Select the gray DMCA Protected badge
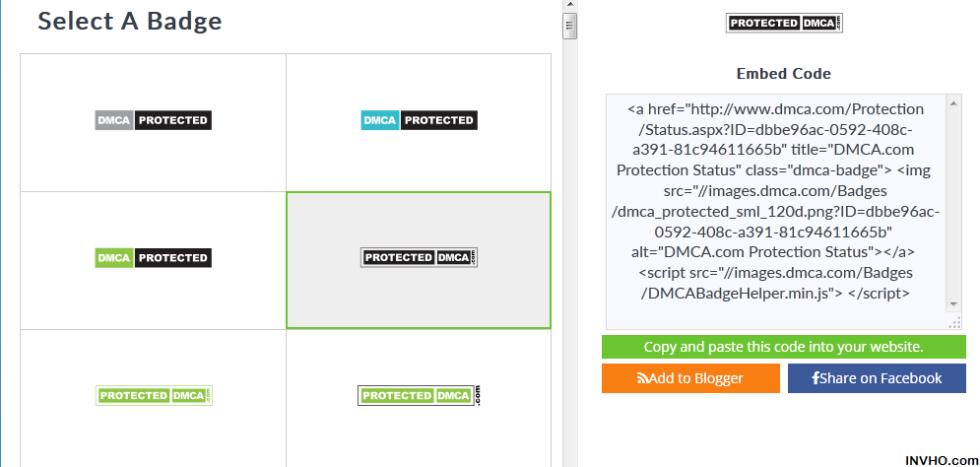Screen dimensions: 980x467 point(154,120)
